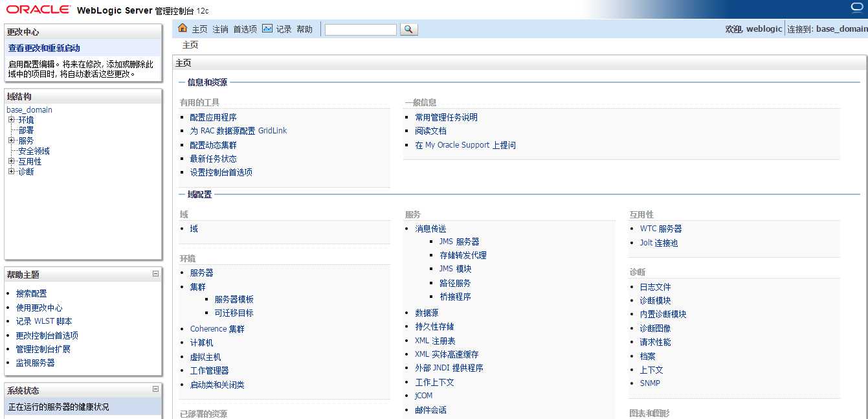This screenshot has height=419, width=868.
Task: Open 启动类和关闭类 link
Action: (x=217, y=385)
